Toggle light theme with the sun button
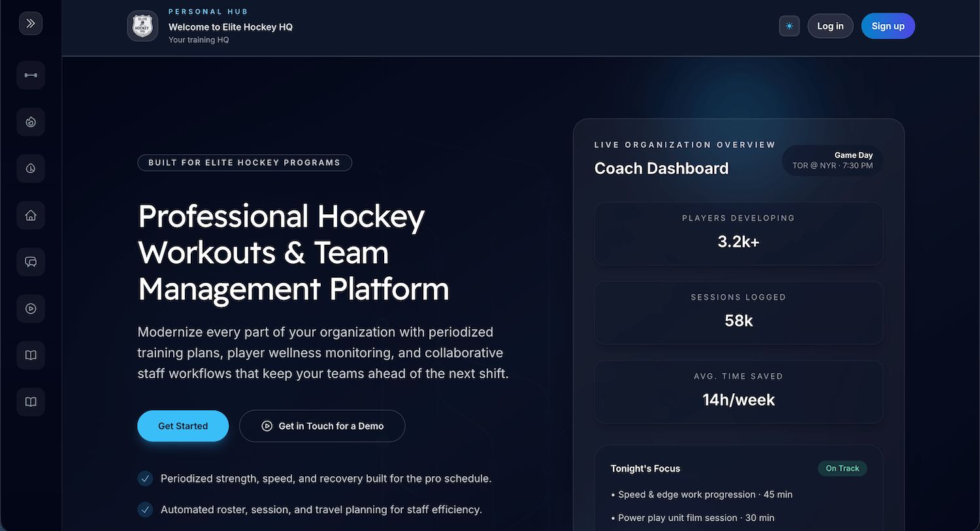 point(789,26)
